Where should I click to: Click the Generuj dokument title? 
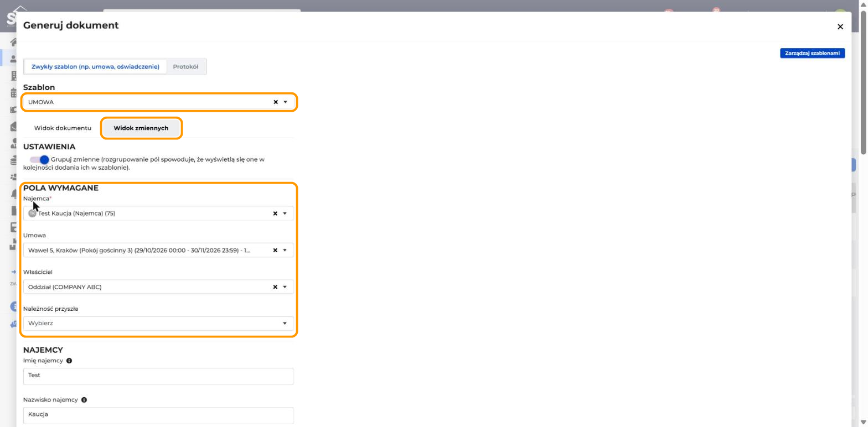coord(71,25)
